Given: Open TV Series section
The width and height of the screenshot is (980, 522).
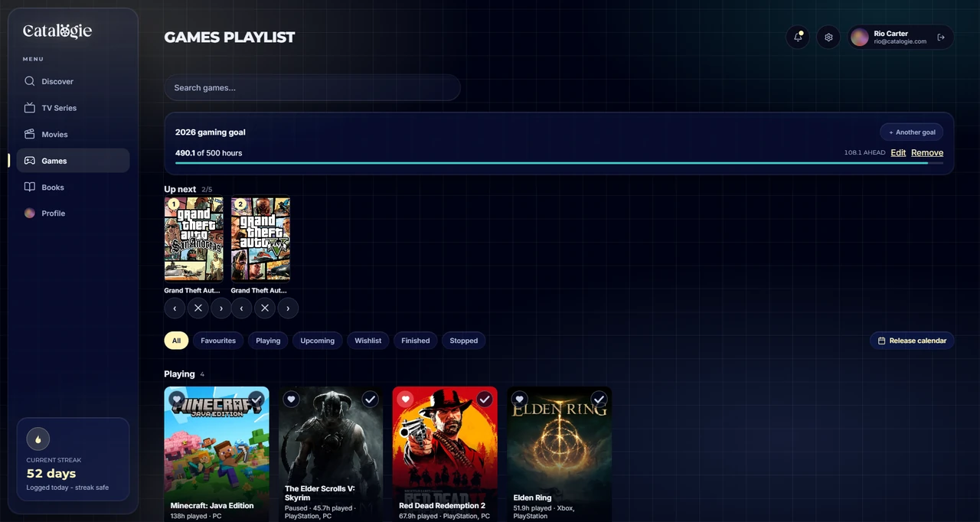Looking at the screenshot, I should coord(73,108).
